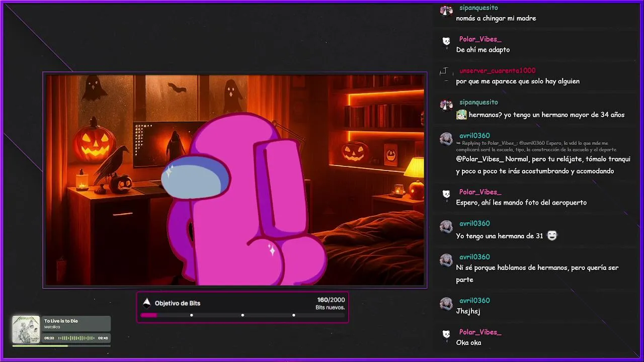
Task: Click username sipanquesito above 'nomás a chingar'
Action: (x=478, y=8)
